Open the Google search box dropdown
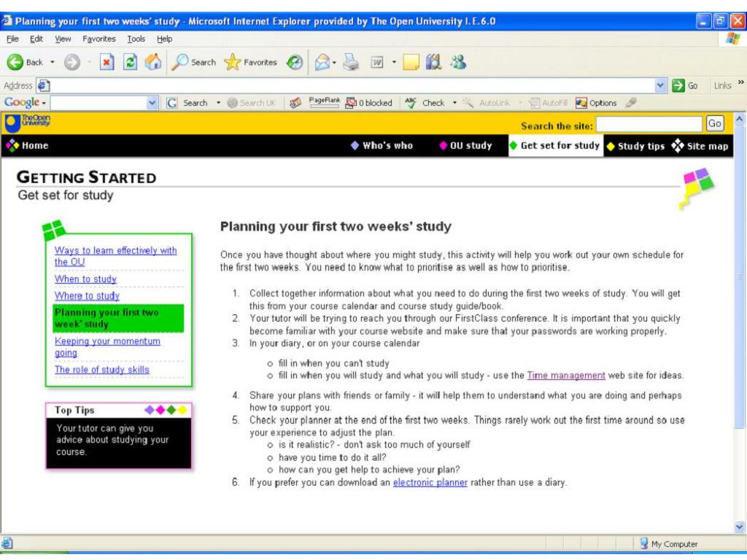The width and height of the screenshot is (747, 560). 152,103
